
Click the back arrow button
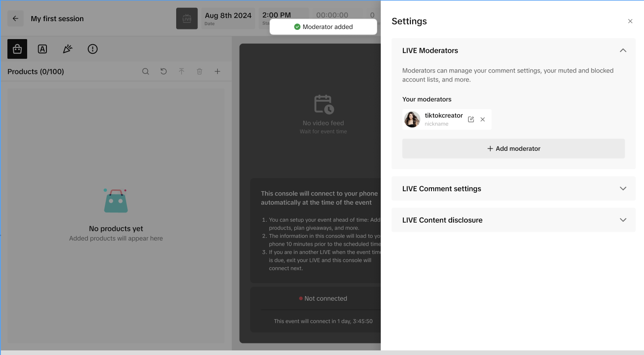click(16, 19)
